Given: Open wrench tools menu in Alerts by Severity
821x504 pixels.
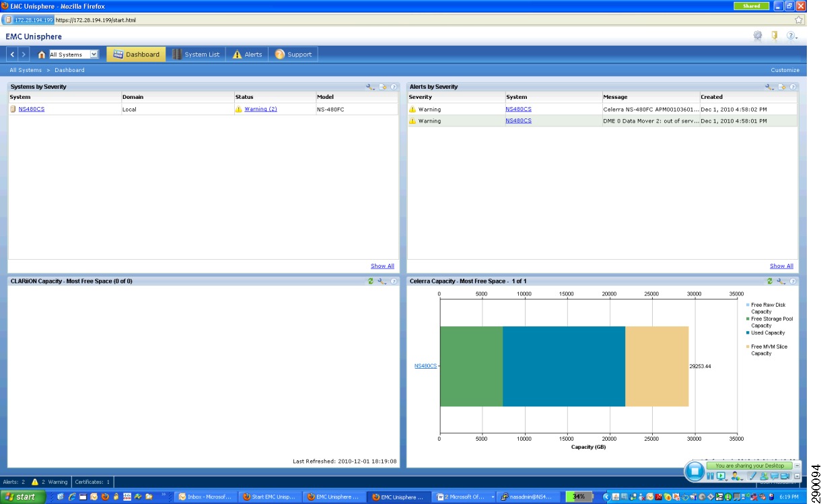Looking at the screenshot, I should (770, 87).
